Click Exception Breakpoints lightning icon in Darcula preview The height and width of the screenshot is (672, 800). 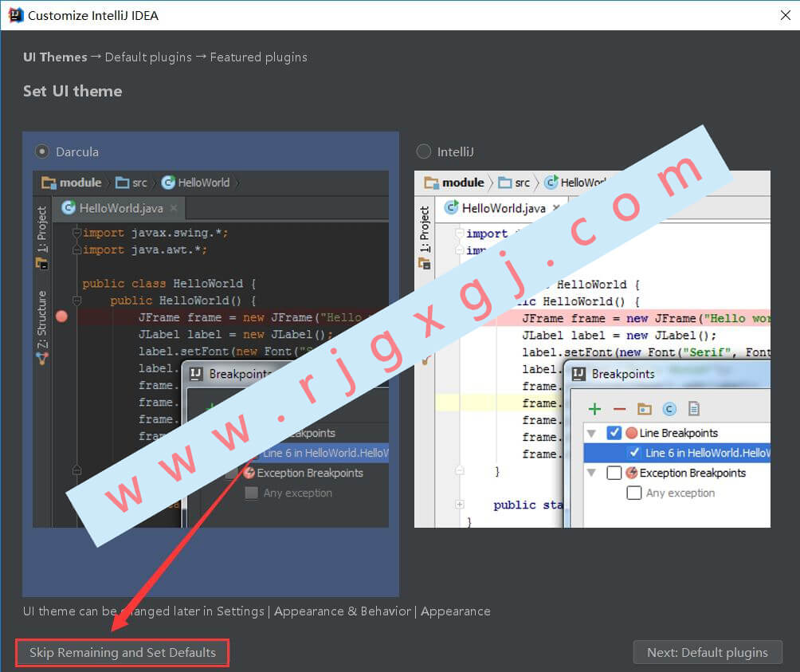[x=249, y=473]
